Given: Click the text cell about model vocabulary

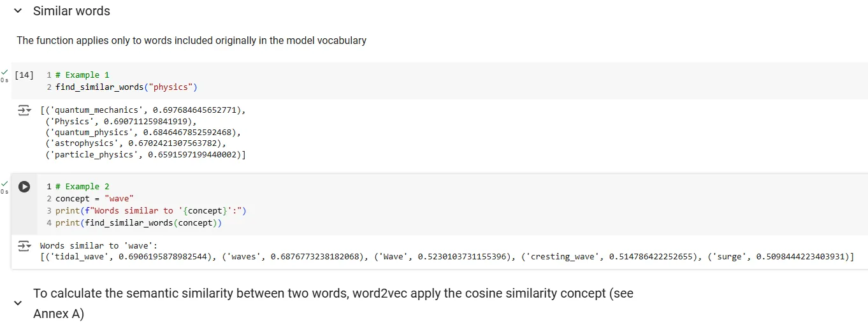Looking at the screenshot, I should point(191,41).
